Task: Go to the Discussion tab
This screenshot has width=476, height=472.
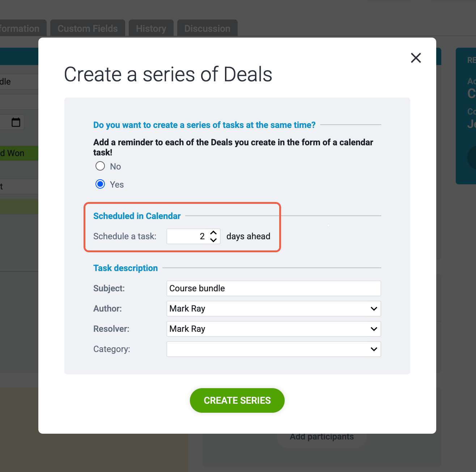Action: coord(207,29)
